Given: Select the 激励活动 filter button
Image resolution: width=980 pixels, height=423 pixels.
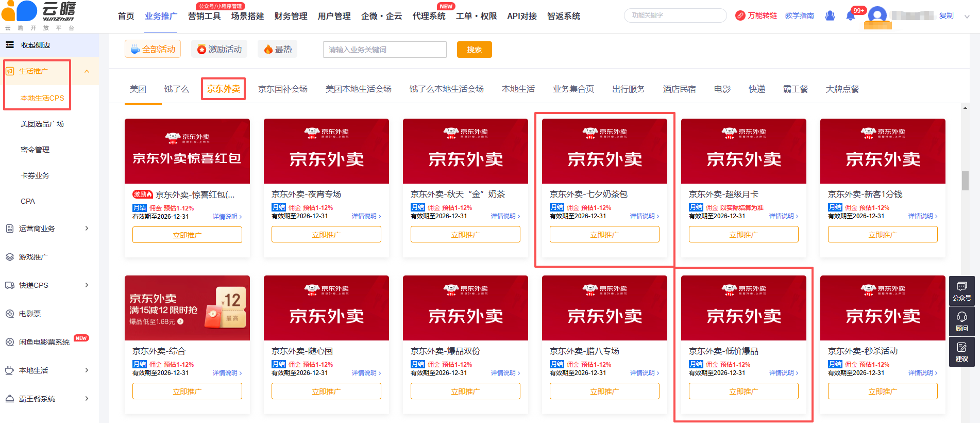Looking at the screenshot, I should point(219,49).
